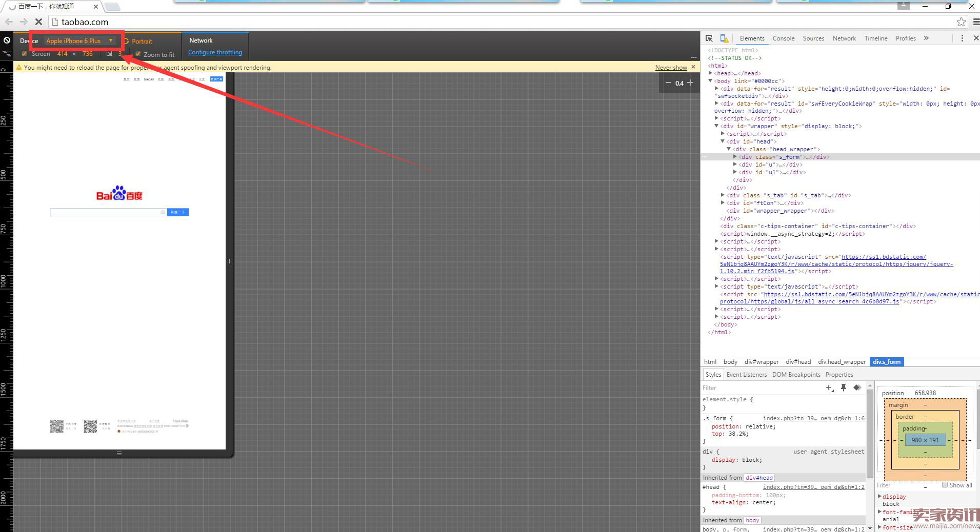Click Never show in warning bar
The image size is (980, 532).
pos(671,68)
